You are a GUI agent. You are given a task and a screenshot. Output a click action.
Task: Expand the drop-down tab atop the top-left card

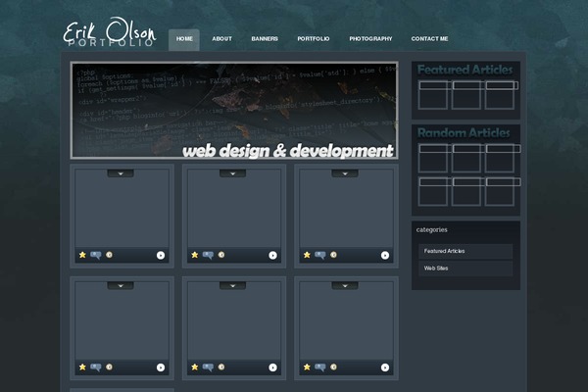[121, 173]
